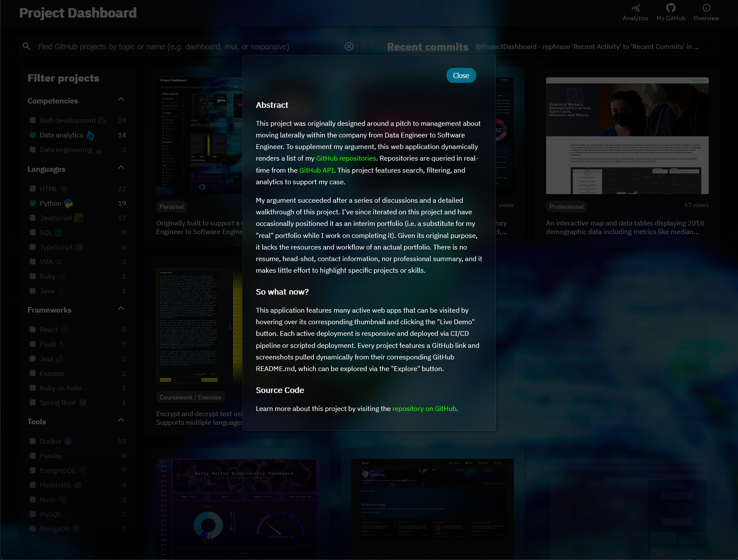
Task: Uncheck the Data analytics checkbox
Action: click(33, 135)
